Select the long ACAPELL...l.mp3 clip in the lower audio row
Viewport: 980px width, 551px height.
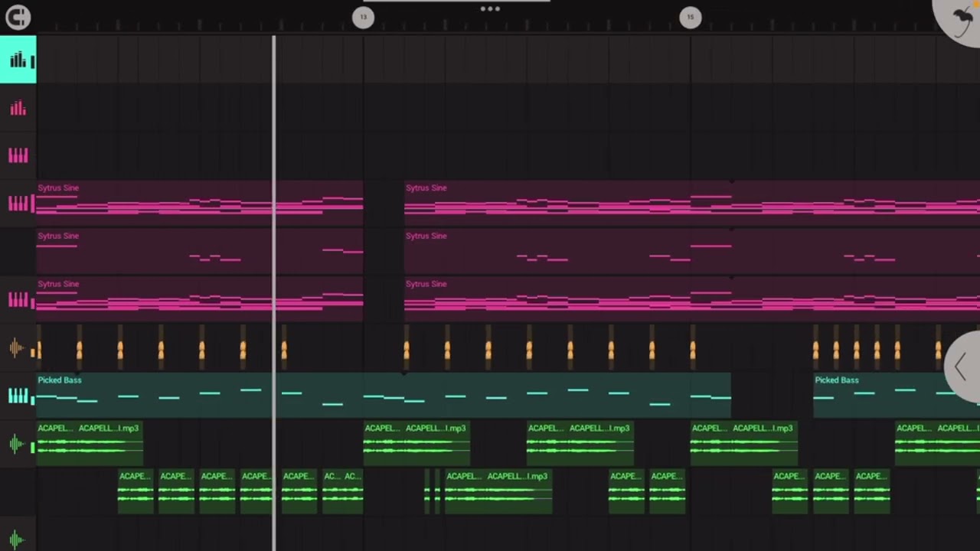coord(498,492)
